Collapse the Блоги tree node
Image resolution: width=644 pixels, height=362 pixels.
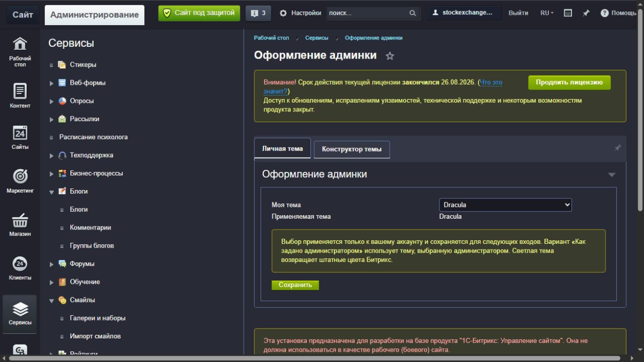[51, 192]
